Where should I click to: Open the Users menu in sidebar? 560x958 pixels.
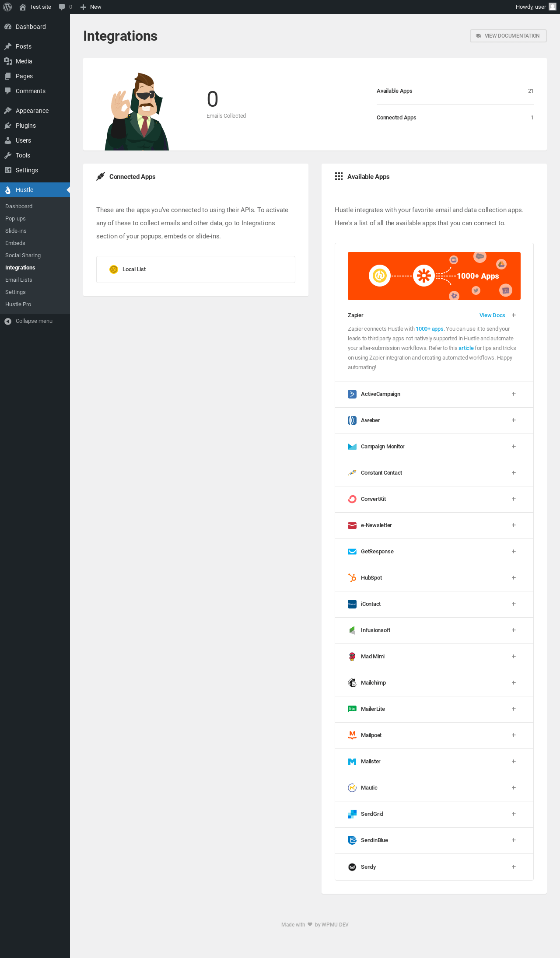(35, 140)
